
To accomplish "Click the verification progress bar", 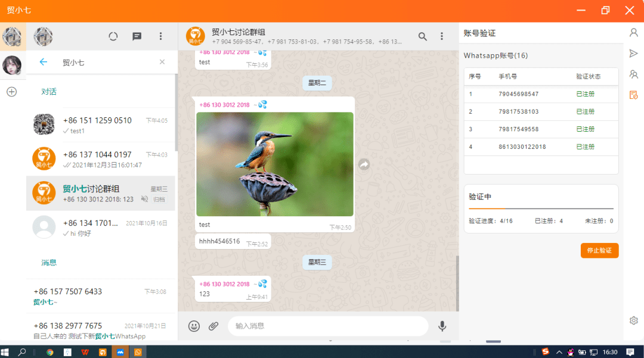I will coord(541,208).
